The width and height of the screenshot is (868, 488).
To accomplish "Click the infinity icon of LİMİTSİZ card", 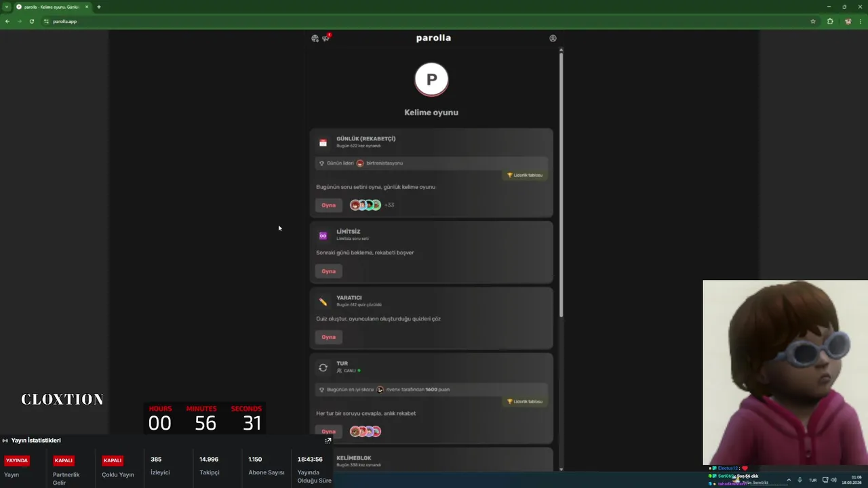I will coord(323,236).
